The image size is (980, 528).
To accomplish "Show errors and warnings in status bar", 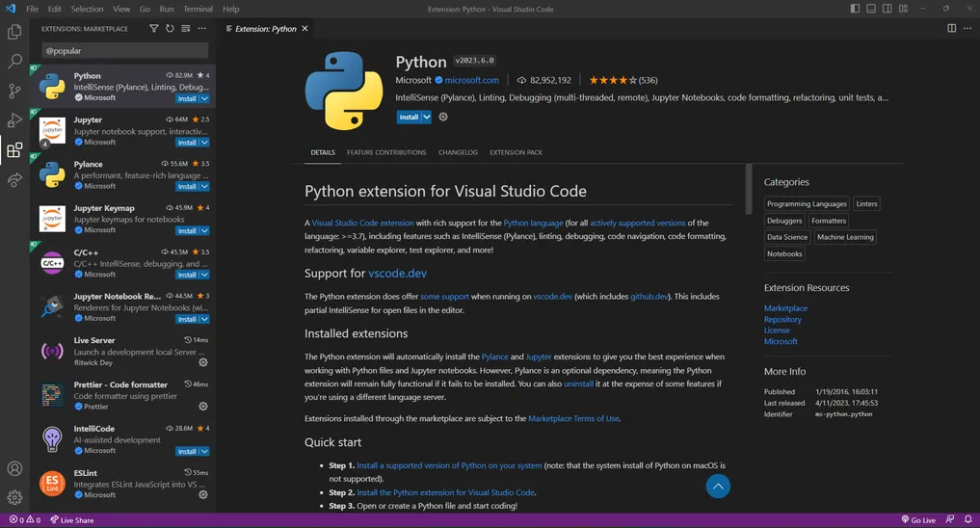I will tap(25, 520).
